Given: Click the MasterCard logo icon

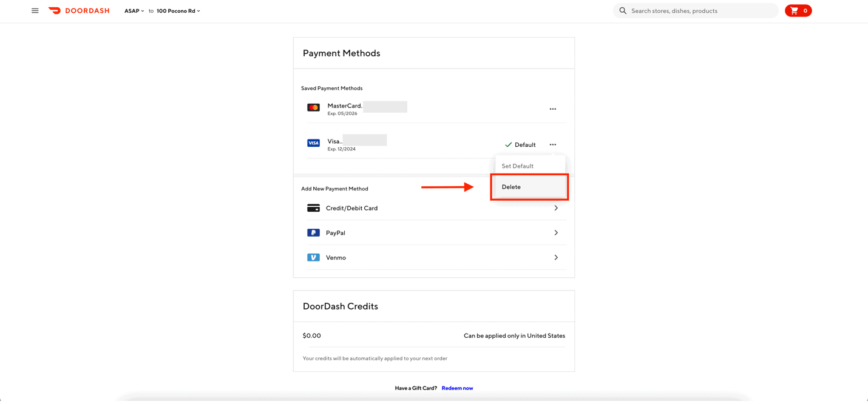Looking at the screenshot, I should [313, 107].
